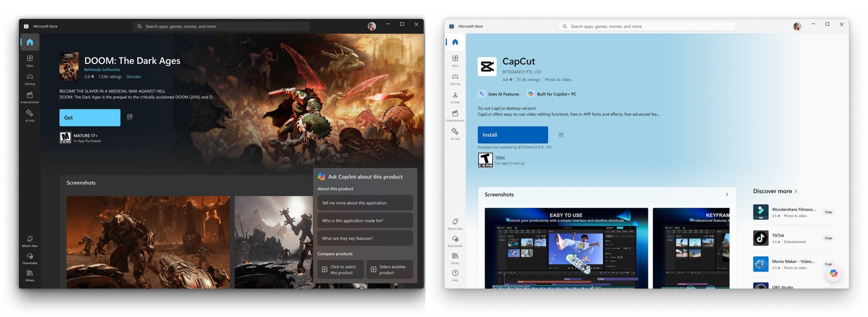Open first DOOM screenshot thumbnail

148,242
